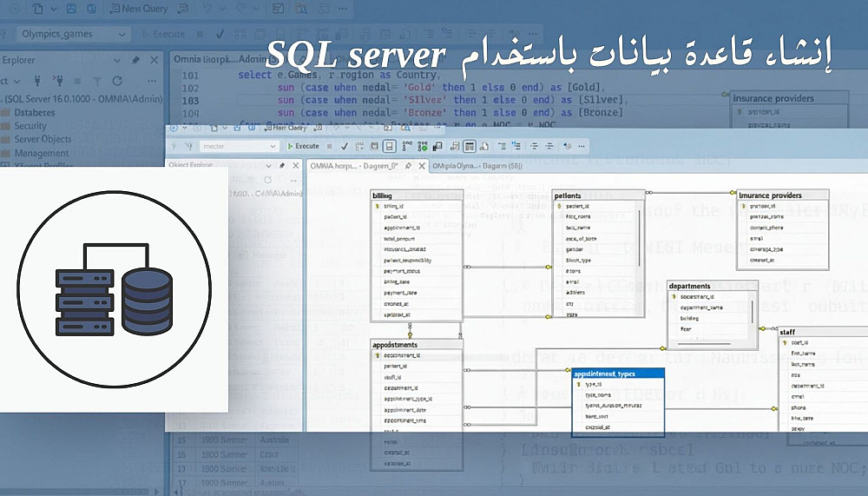The width and height of the screenshot is (868, 496).
Task: Click the phone column in staff table
Action: click(799, 408)
